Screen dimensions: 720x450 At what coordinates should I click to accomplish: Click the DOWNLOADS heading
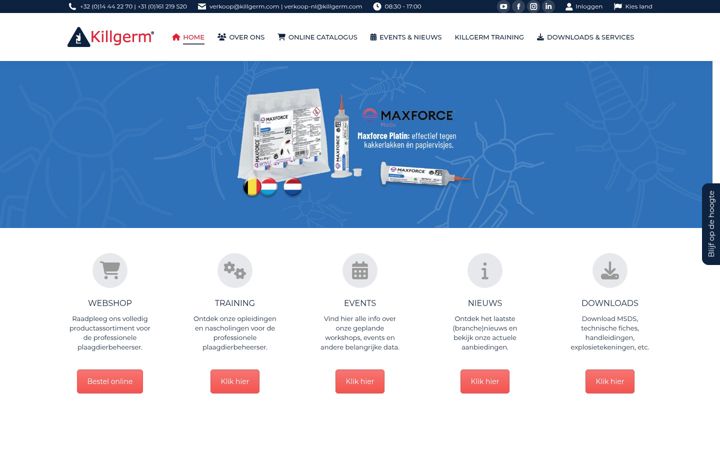click(x=610, y=303)
